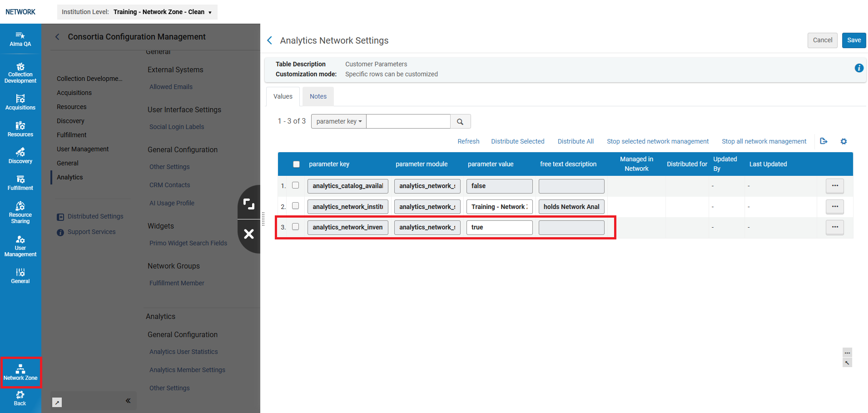Screen dimensions: 868x413
Task: Open the Allowed Emails link
Action: point(171,87)
